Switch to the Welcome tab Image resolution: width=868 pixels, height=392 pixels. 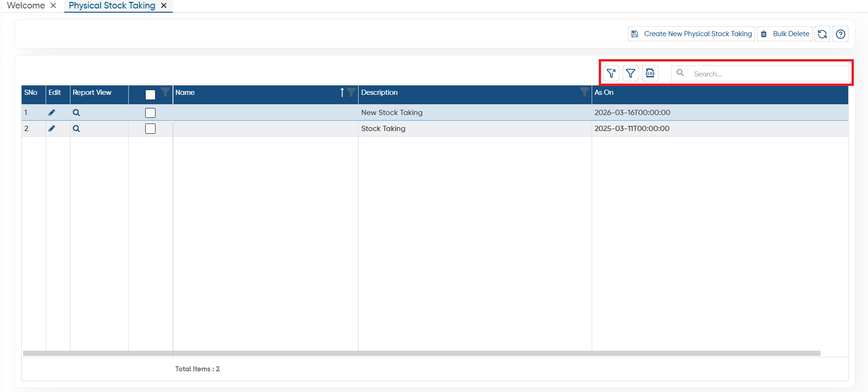point(26,6)
